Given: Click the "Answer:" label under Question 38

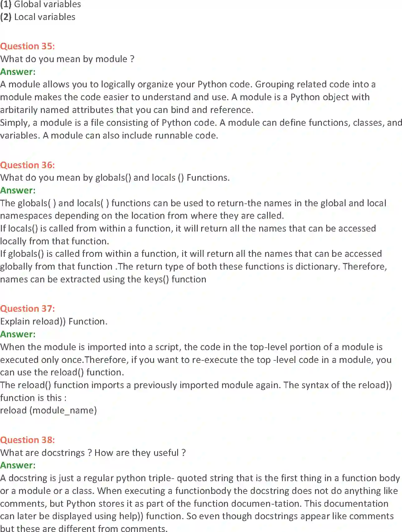Looking at the screenshot, I should pyautogui.click(x=18, y=465).
